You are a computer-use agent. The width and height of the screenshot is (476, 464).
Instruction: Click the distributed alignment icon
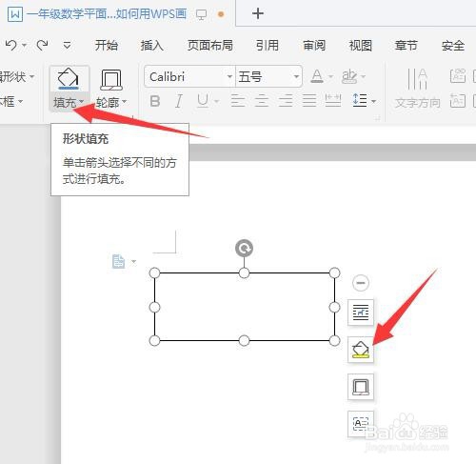click(333, 100)
